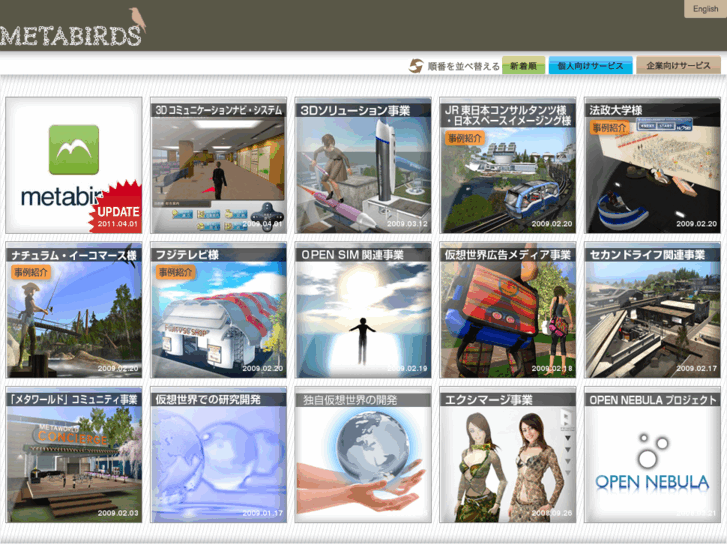Image resolution: width=727 pixels, height=545 pixels.
Task: Click the Metabirds logo in header
Action: tap(73, 27)
